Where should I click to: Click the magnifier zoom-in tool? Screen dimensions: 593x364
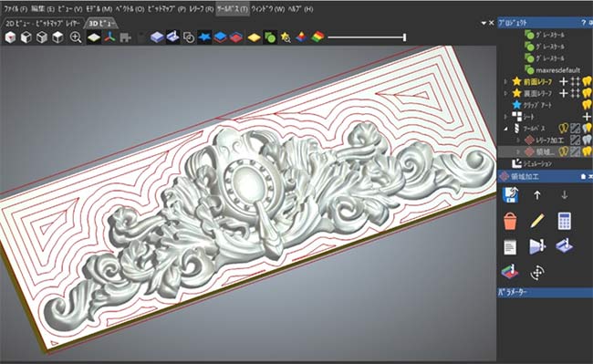click(76, 37)
